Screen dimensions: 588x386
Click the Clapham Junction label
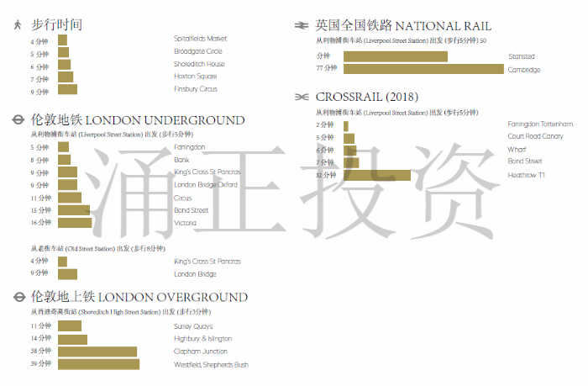(x=201, y=352)
